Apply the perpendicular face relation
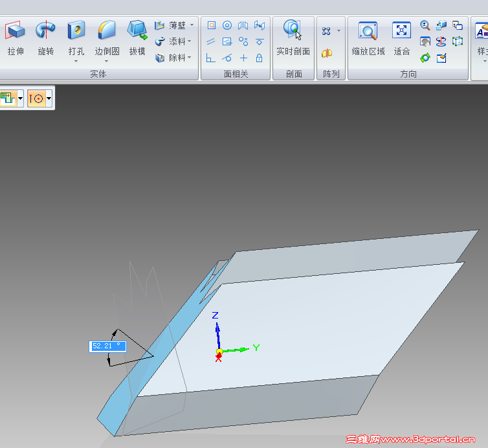Screen dimensions: 488x448 (x=211, y=58)
